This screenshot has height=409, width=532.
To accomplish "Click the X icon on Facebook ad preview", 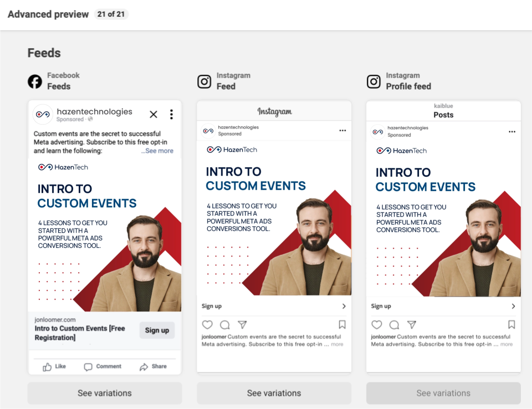I will point(154,114).
